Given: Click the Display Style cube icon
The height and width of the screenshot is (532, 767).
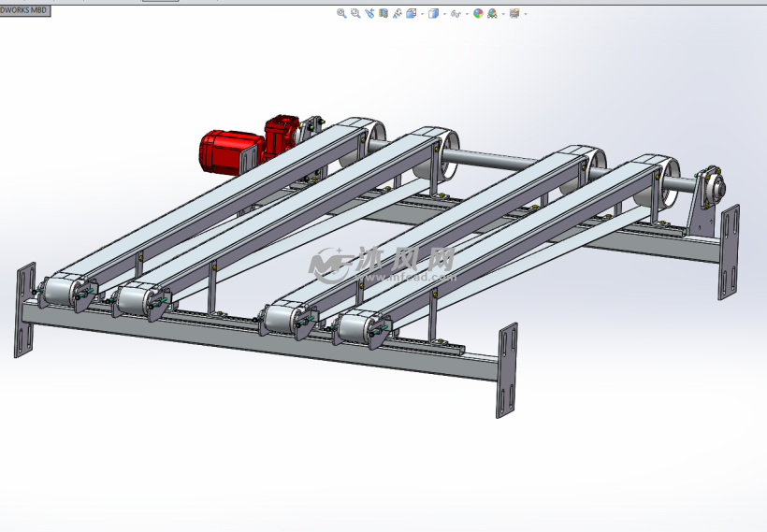Looking at the screenshot, I should click(x=433, y=14).
